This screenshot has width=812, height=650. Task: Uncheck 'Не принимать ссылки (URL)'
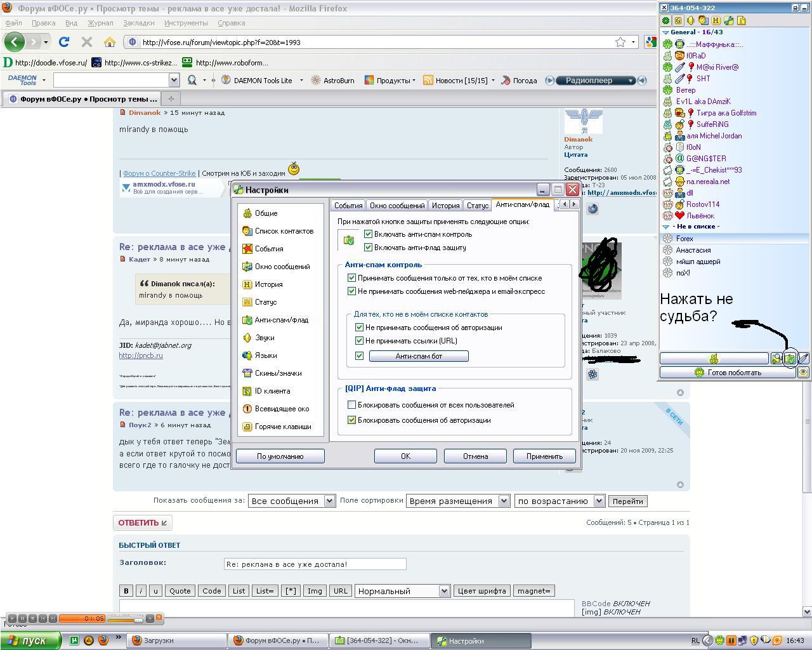tap(359, 341)
